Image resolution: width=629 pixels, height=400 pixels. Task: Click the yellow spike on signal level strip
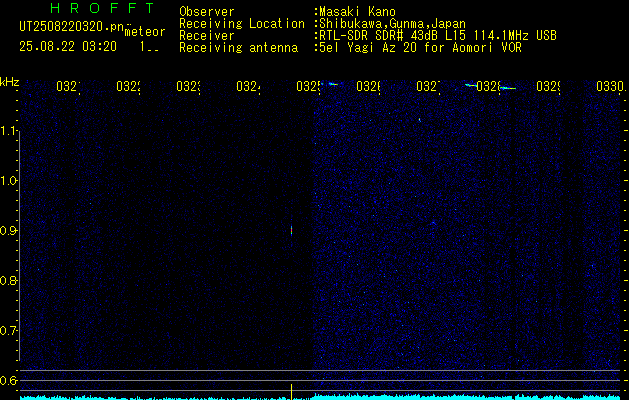(291, 392)
